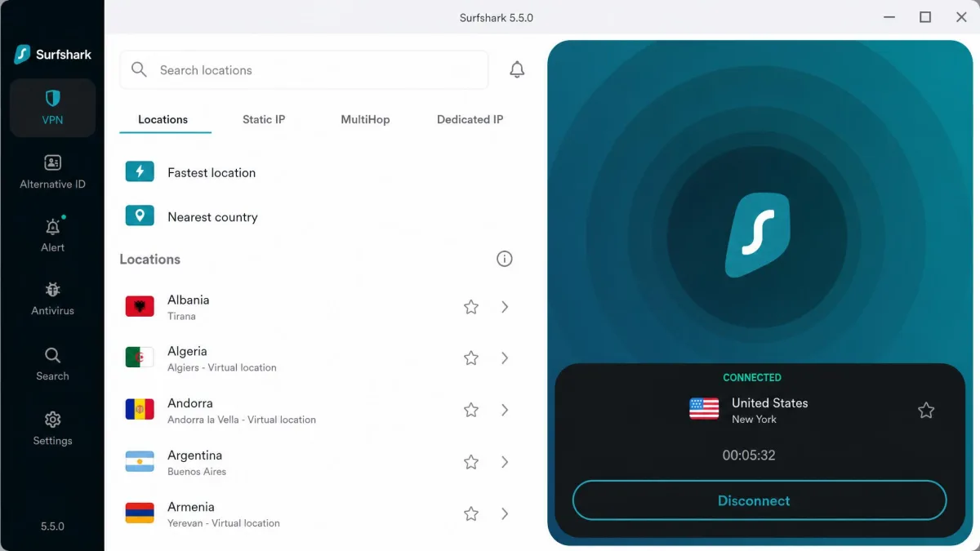Click the Locations info icon
980x551 pixels.
click(x=505, y=259)
